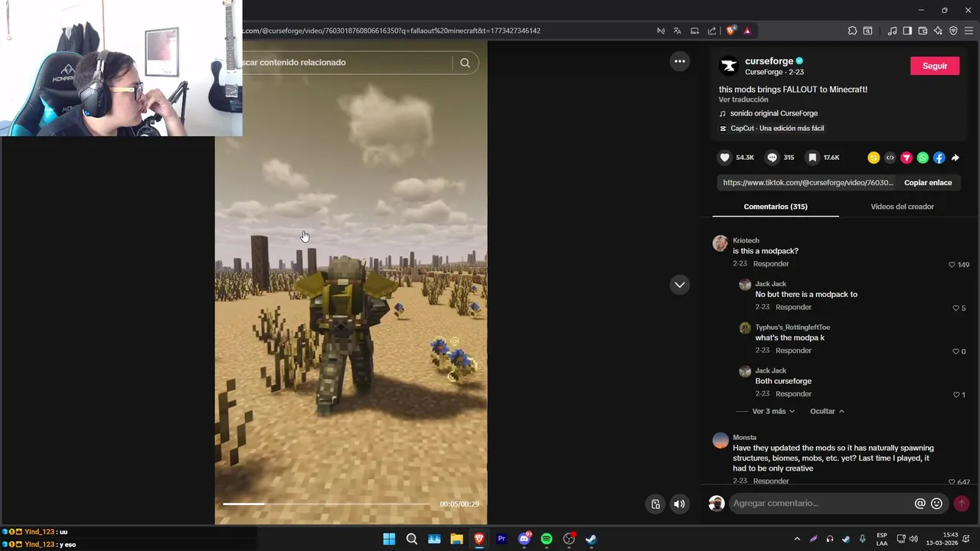980x551 pixels.
Task: Get the embed code icon
Action: pos(890,158)
